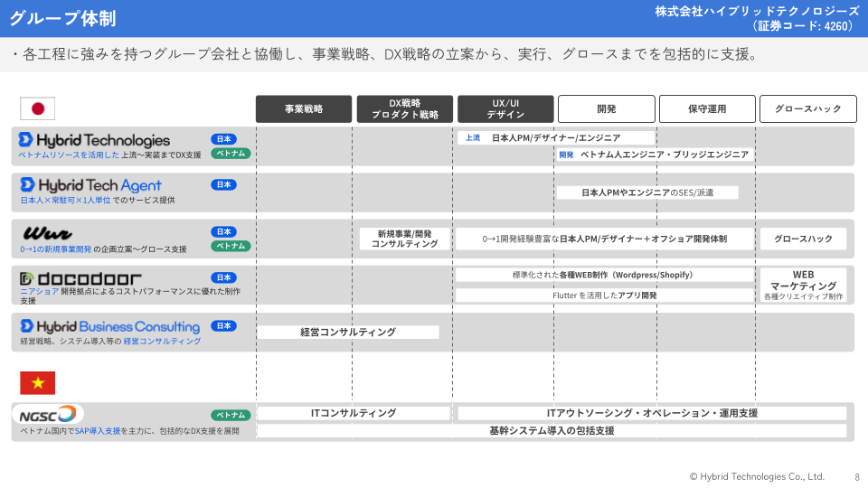Select the 開発 column header
868x488 pixels.
(x=607, y=109)
